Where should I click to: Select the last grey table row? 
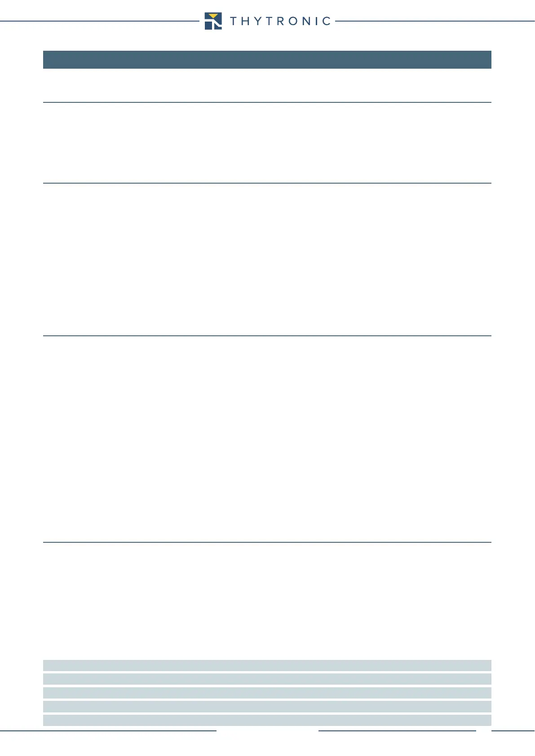click(x=267, y=720)
